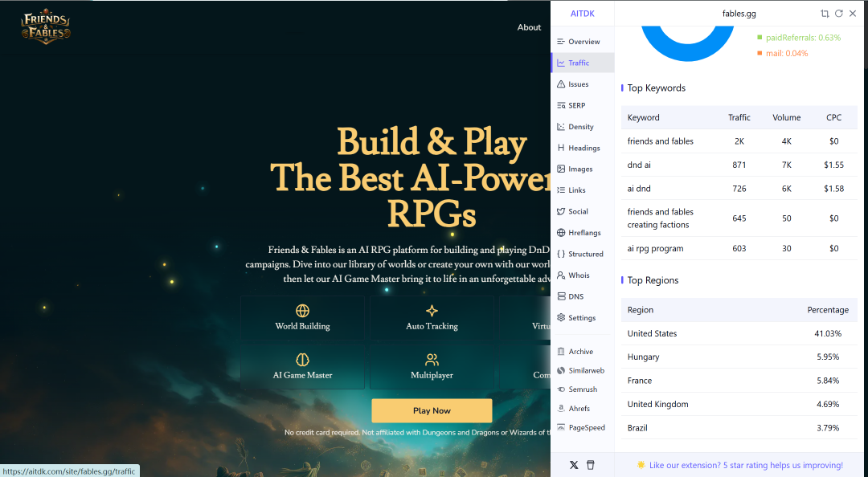
Task: Open the About page link
Action: point(529,27)
